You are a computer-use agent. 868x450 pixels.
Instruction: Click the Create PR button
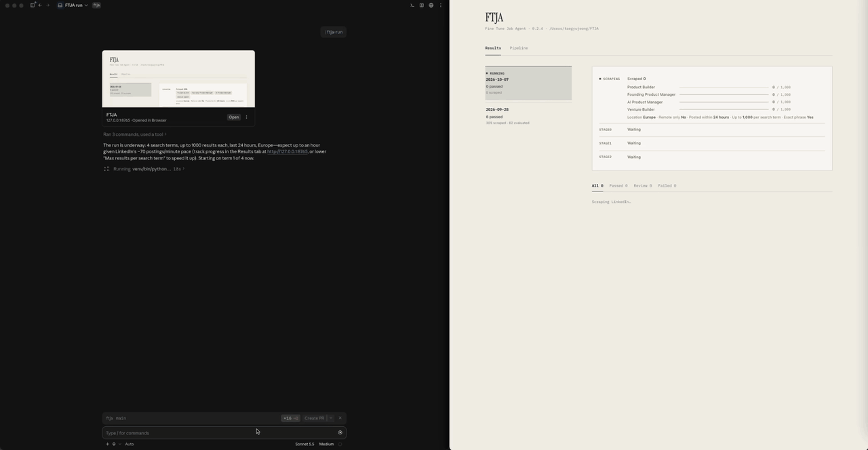(x=314, y=418)
